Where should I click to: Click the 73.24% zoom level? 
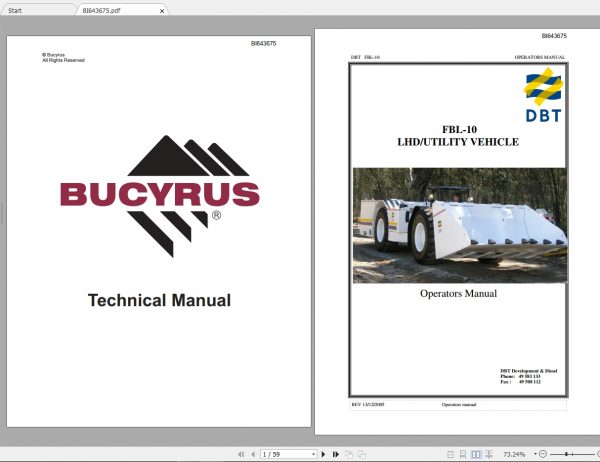[514, 454]
